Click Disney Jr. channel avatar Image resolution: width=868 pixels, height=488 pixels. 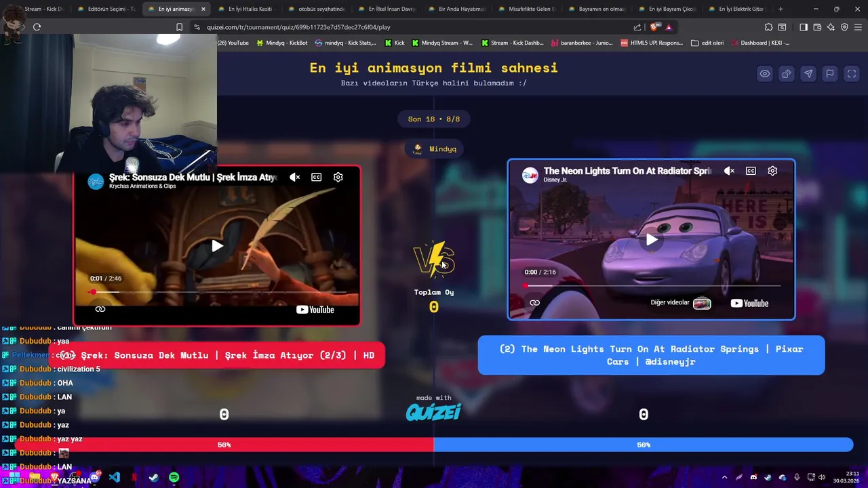coord(530,175)
